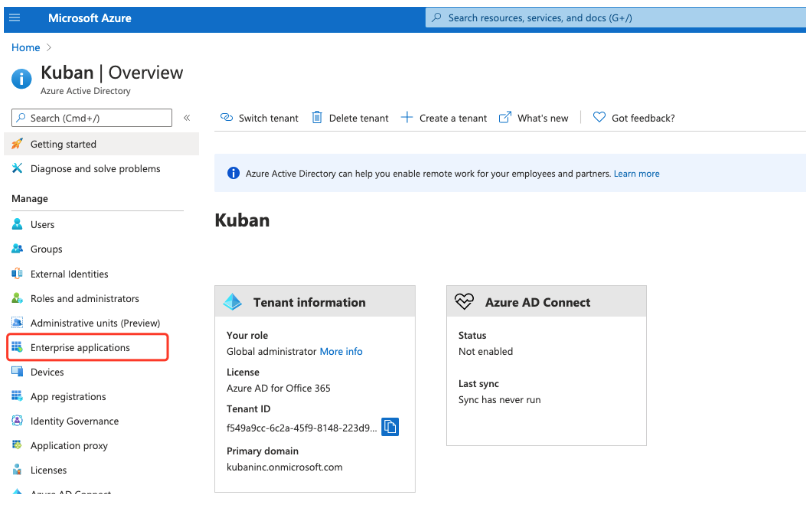Screen dimensions: 812x507
Task: Click Got feedback? button
Action: [x=634, y=118]
